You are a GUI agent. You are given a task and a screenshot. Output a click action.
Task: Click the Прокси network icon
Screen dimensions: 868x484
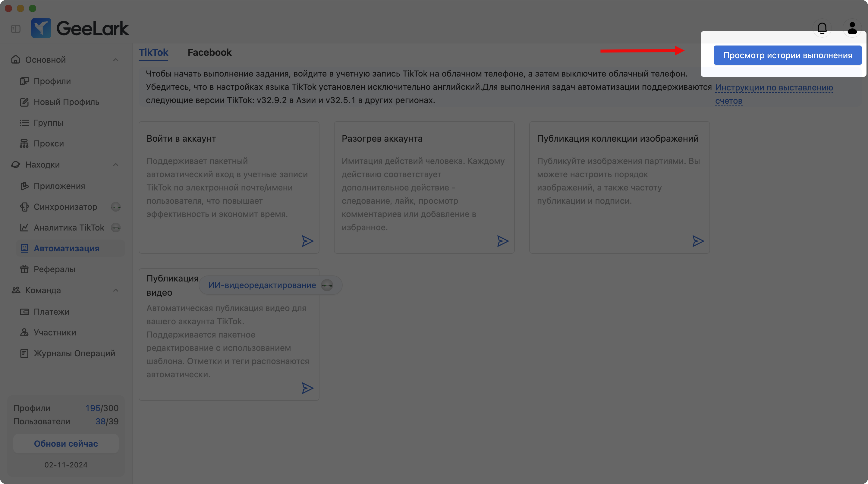24,143
